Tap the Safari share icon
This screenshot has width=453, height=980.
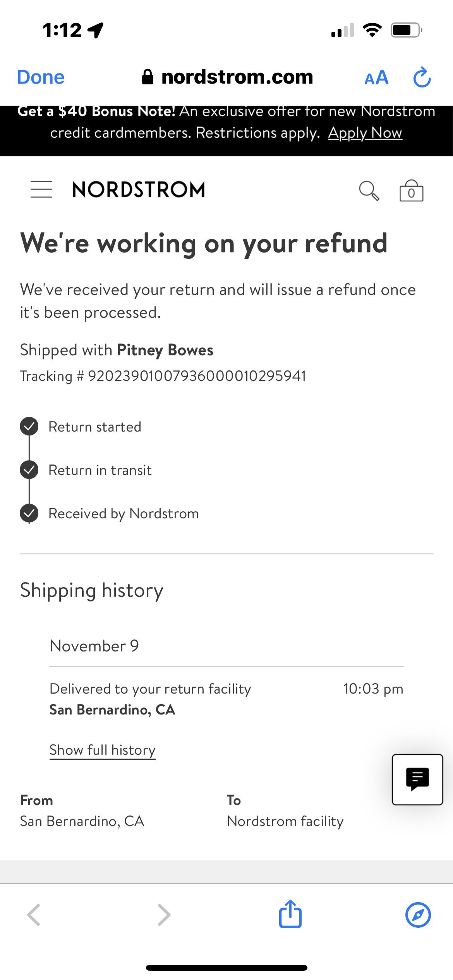coord(290,914)
